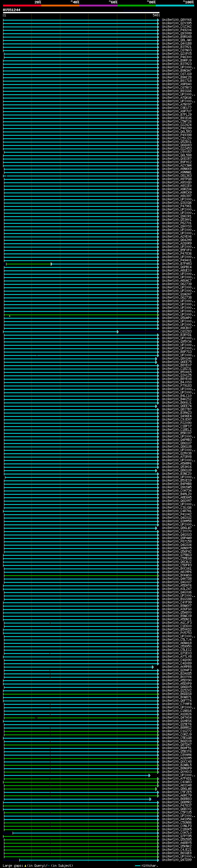Select label UniRef100_B9RPJ9
This screenshot has height=868, width=197.
click(x=177, y=61)
